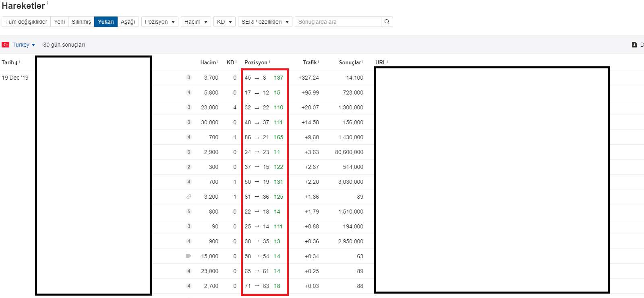Click the video icon in 15,000 volume row
The image size is (644, 298).
coord(188,256)
